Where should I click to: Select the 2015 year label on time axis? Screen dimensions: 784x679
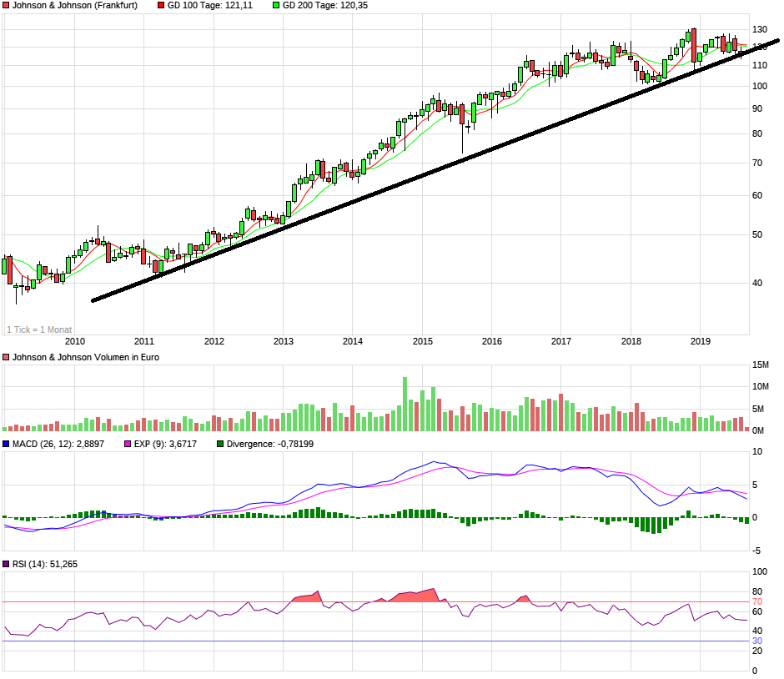pos(423,340)
